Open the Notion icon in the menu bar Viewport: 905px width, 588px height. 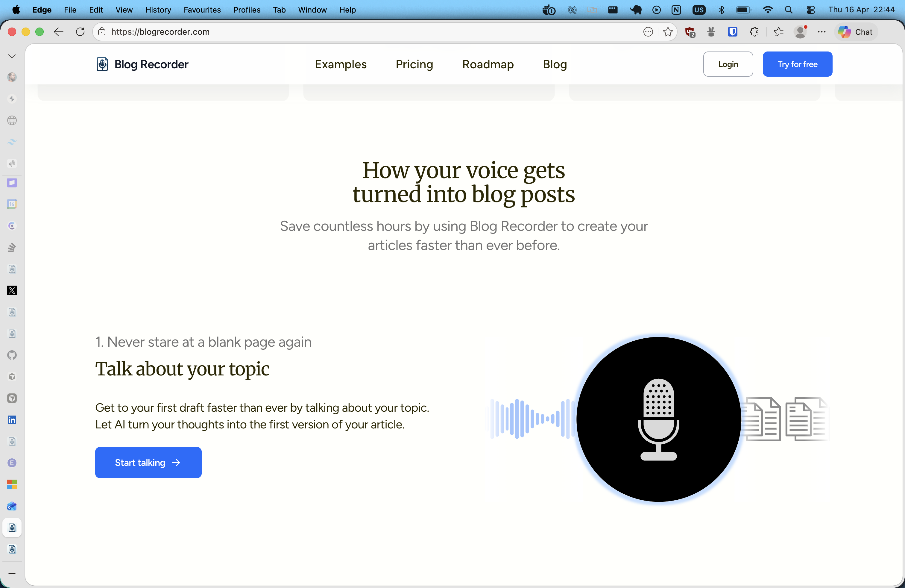[x=676, y=10]
